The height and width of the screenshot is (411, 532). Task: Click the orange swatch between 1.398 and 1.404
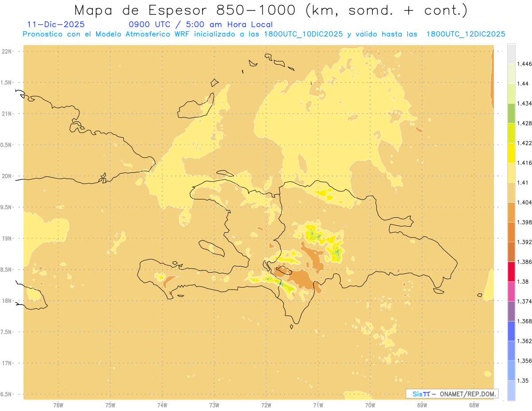(x=511, y=212)
